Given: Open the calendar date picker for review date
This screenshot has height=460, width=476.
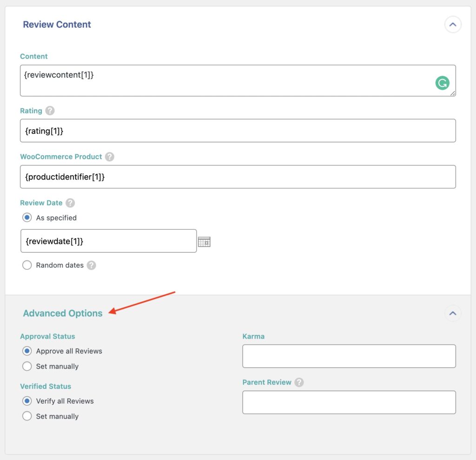Looking at the screenshot, I should (x=205, y=241).
